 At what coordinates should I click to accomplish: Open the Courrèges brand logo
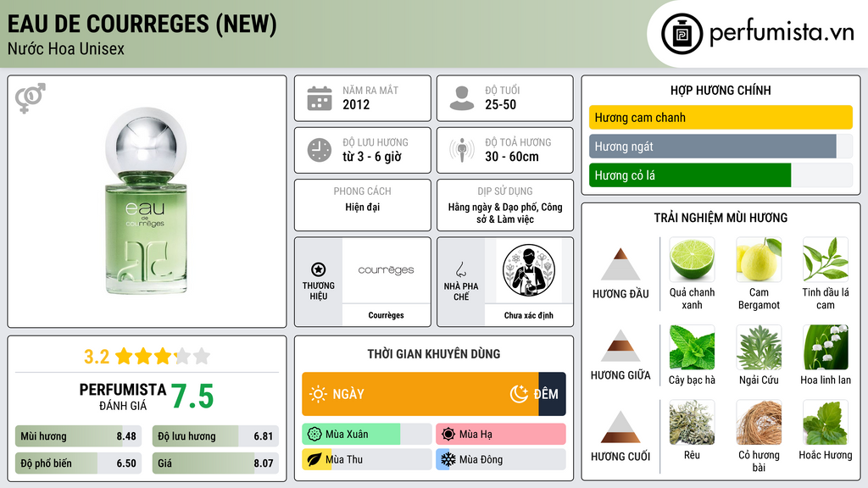[x=386, y=270]
